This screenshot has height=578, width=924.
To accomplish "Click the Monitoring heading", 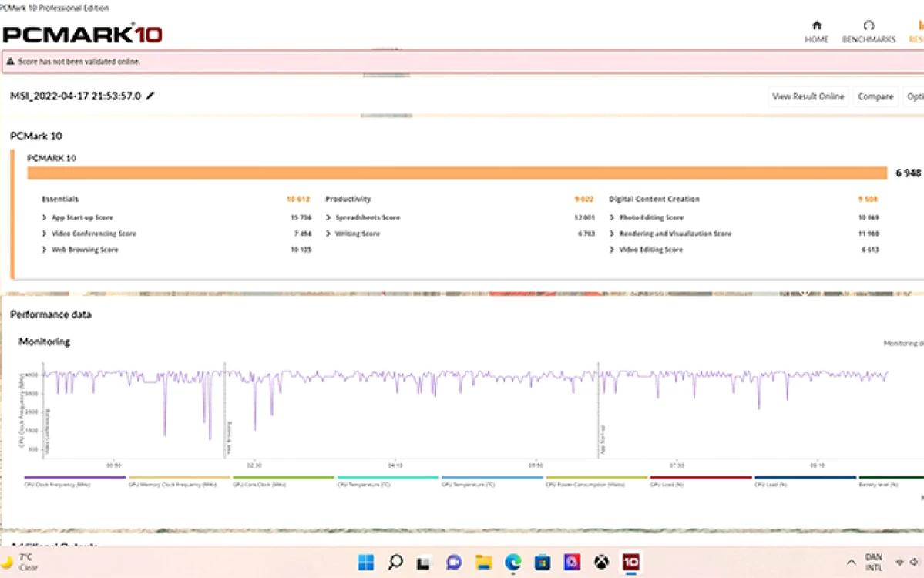I will (x=44, y=341).
